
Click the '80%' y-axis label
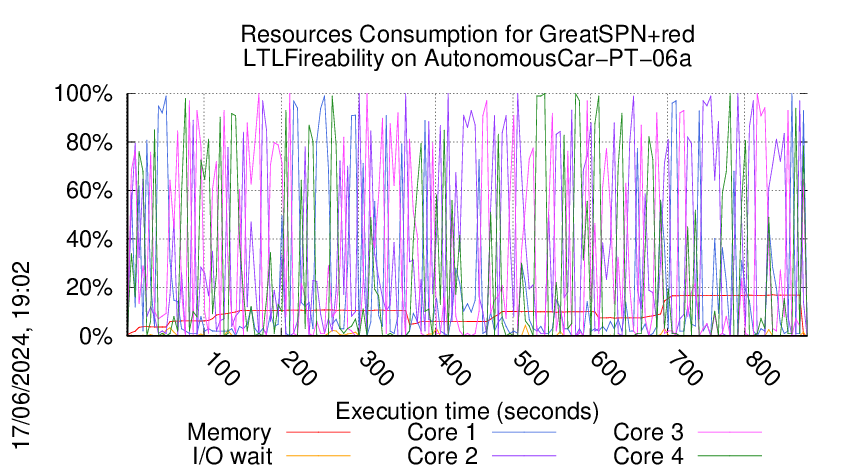pyautogui.click(x=89, y=142)
